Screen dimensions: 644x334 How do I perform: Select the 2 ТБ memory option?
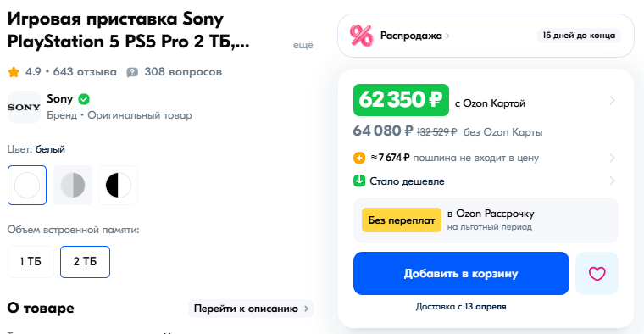[x=85, y=262]
